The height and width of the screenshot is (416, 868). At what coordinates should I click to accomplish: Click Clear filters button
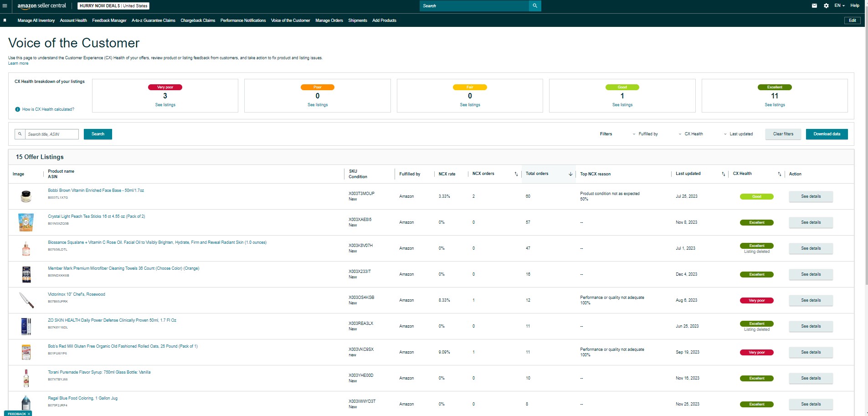pos(783,134)
